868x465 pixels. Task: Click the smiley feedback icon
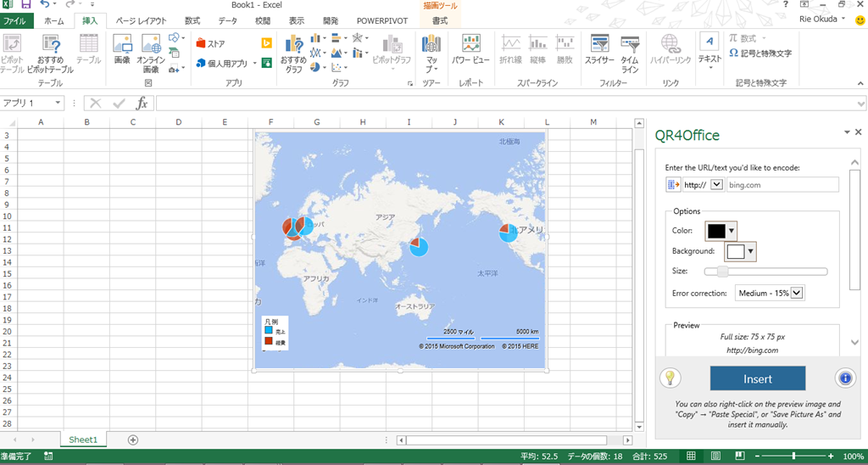tap(860, 20)
